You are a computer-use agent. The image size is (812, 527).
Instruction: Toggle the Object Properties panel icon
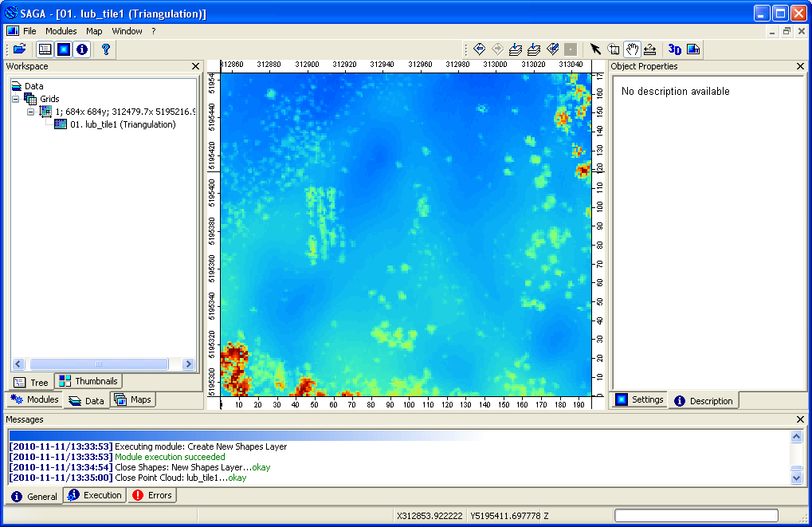(64, 49)
